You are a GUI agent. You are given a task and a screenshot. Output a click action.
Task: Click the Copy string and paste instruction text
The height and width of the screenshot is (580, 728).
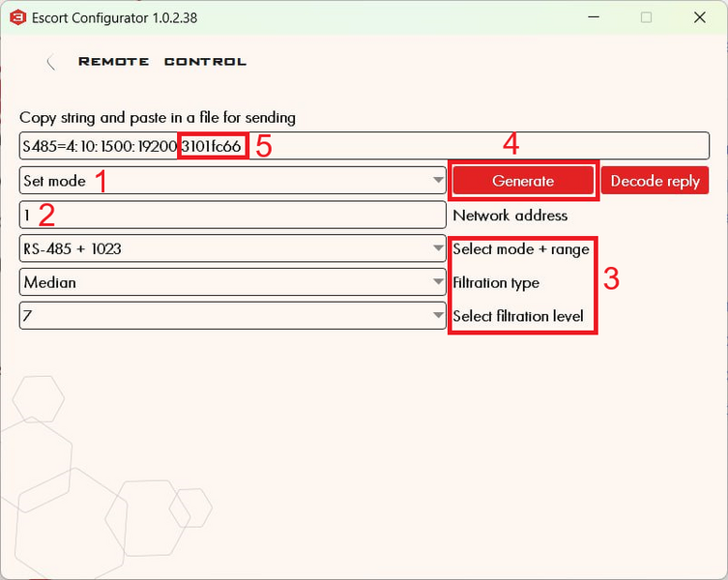pos(158,118)
